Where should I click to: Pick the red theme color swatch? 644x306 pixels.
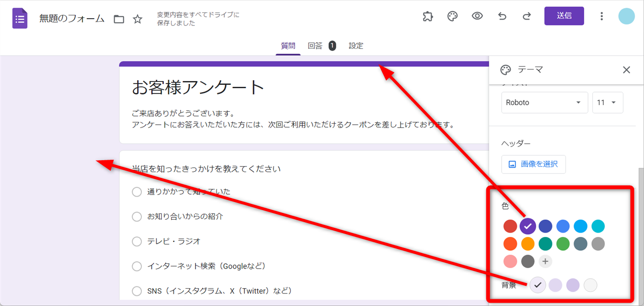510,226
